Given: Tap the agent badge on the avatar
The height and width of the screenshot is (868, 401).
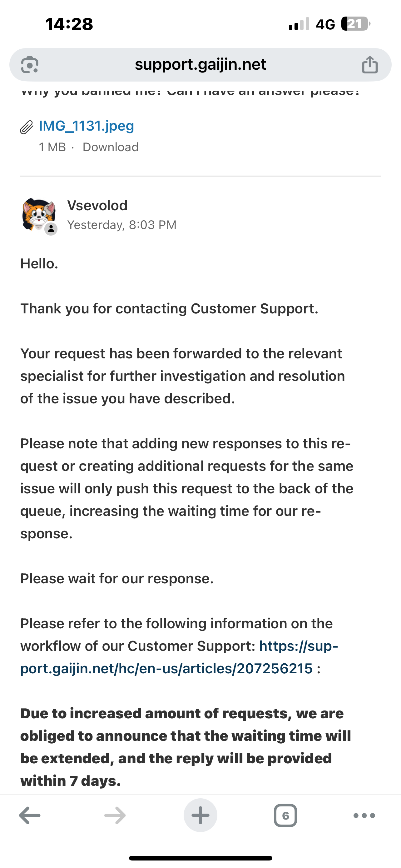Looking at the screenshot, I should point(51,229).
